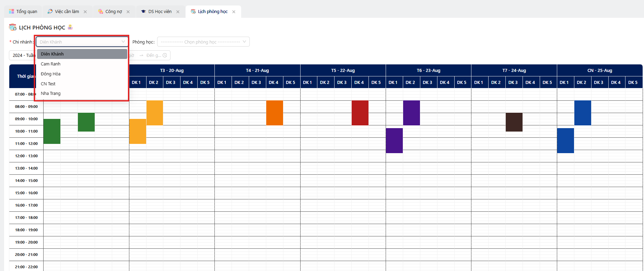Click the yellow-orange class block under T3 DK 2

155,113
